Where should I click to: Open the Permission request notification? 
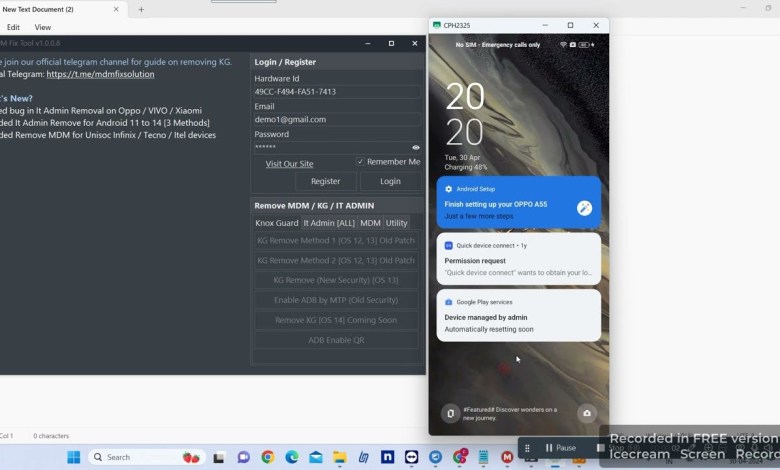(x=518, y=259)
